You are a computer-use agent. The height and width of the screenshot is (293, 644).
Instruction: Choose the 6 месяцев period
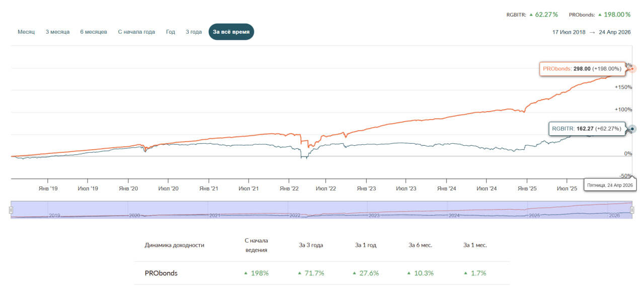point(94,32)
